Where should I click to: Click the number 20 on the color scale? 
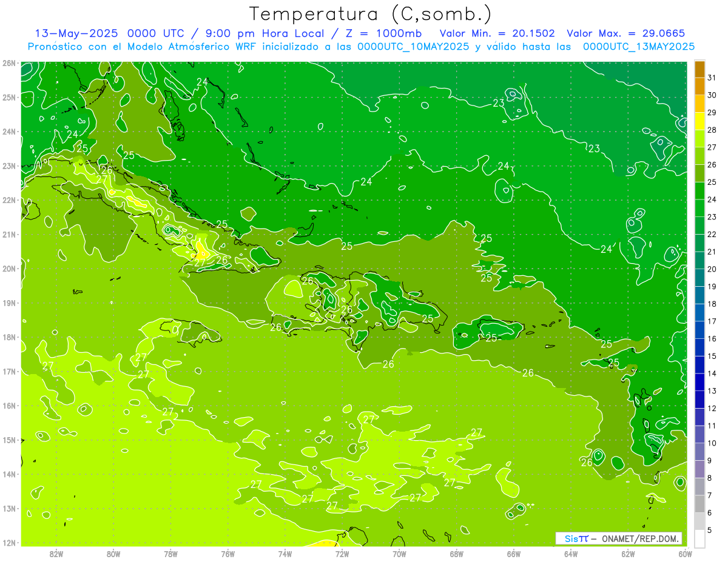coord(712,269)
